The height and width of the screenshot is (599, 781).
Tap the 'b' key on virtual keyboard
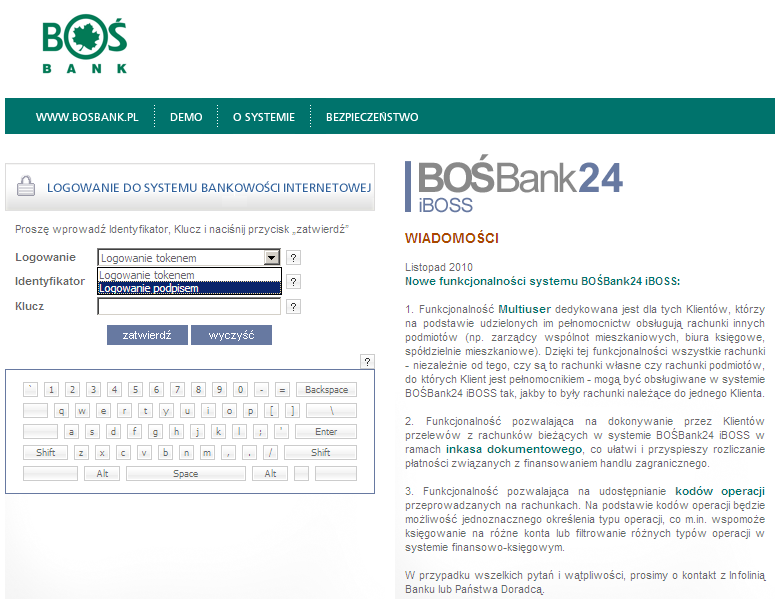click(165, 452)
